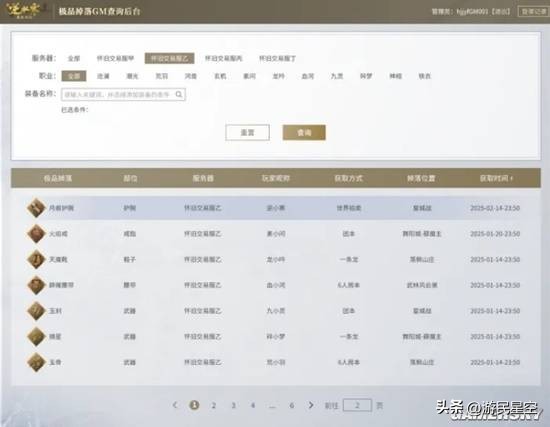Select server 怀旧交易服乙
The width and height of the screenshot is (550, 427).
tap(169, 58)
